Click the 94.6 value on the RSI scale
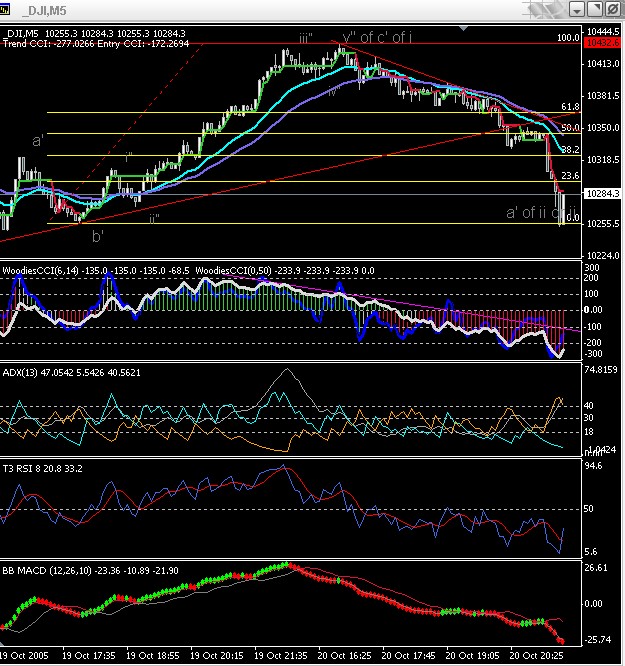 (x=593, y=466)
